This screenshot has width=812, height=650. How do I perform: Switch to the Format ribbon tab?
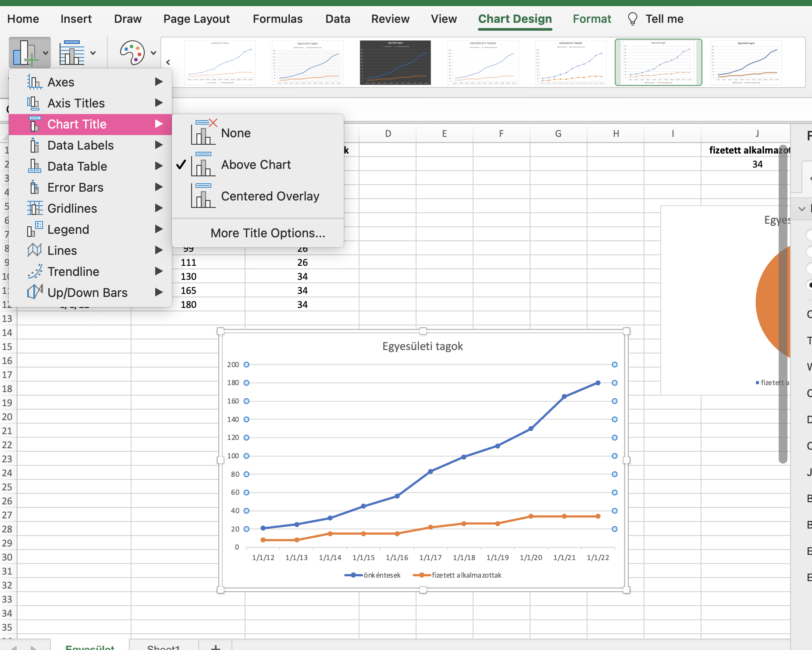(x=591, y=19)
